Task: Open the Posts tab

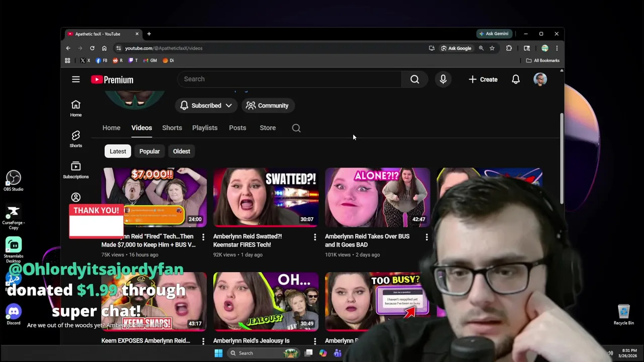Action: tap(237, 128)
